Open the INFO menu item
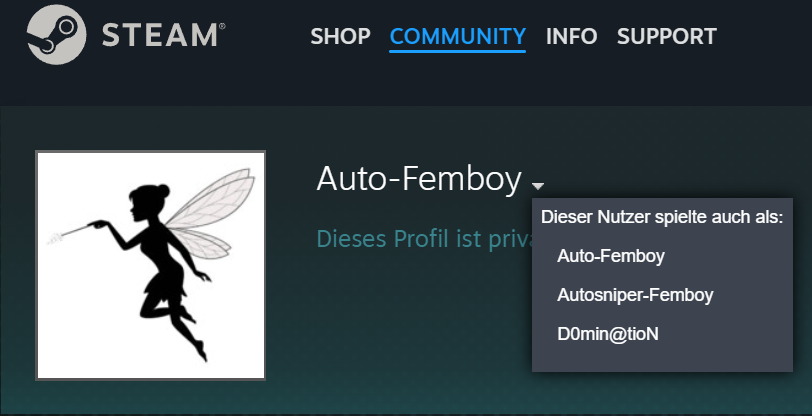The height and width of the screenshot is (416, 812). (571, 36)
